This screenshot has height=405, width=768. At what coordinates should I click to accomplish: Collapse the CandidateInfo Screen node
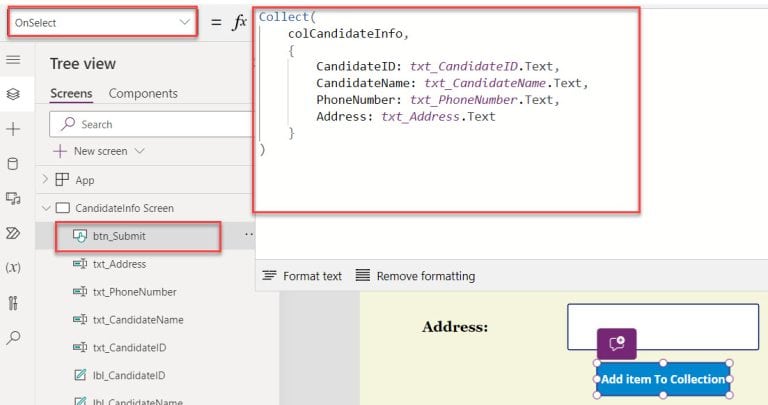[x=46, y=208]
